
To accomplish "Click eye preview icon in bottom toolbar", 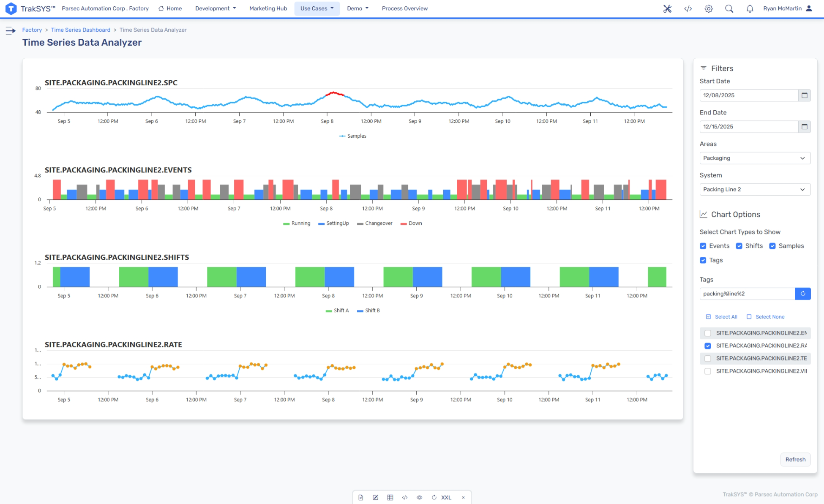I will 419,497.
